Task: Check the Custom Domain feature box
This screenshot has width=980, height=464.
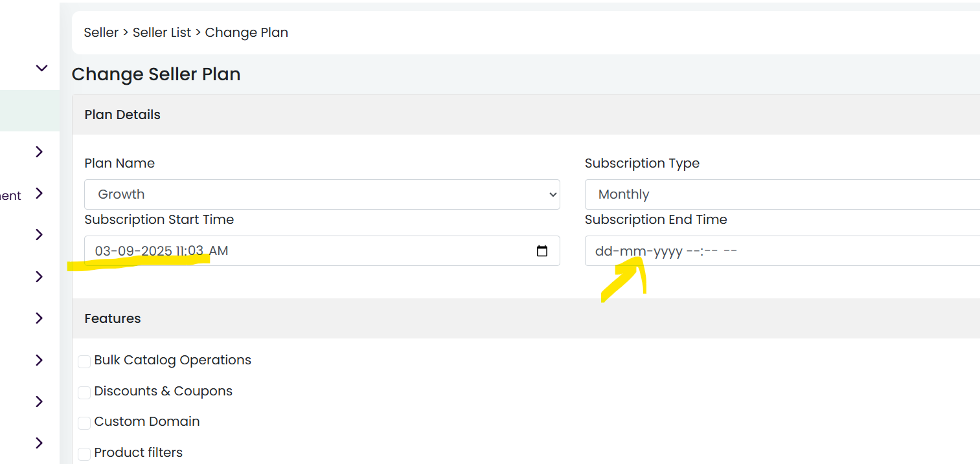Action: click(84, 423)
